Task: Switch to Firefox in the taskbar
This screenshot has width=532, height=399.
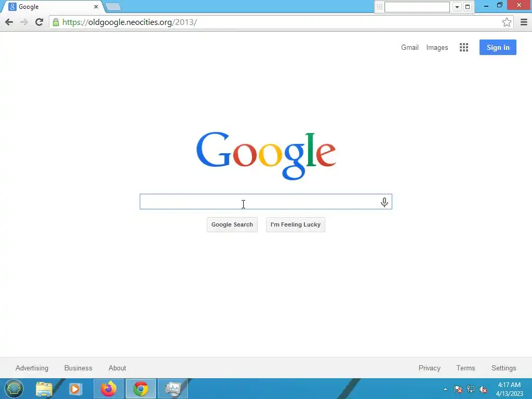Action: 109,389
